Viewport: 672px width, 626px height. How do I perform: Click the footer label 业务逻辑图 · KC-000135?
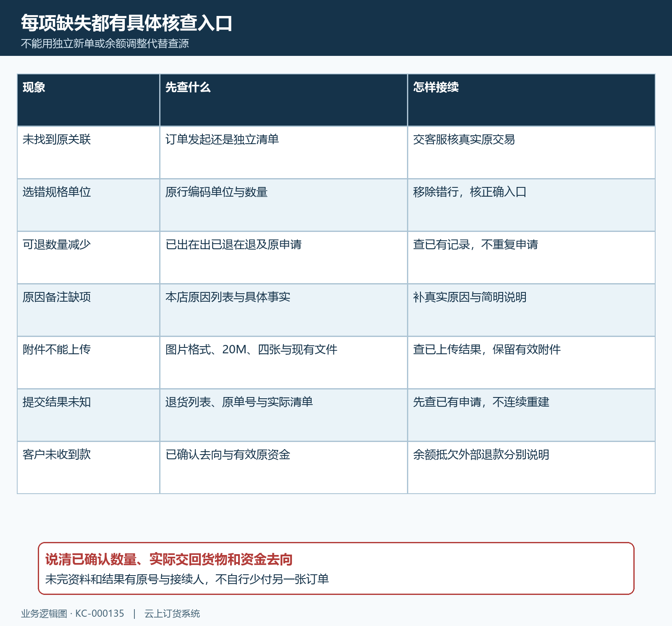tap(73, 613)
